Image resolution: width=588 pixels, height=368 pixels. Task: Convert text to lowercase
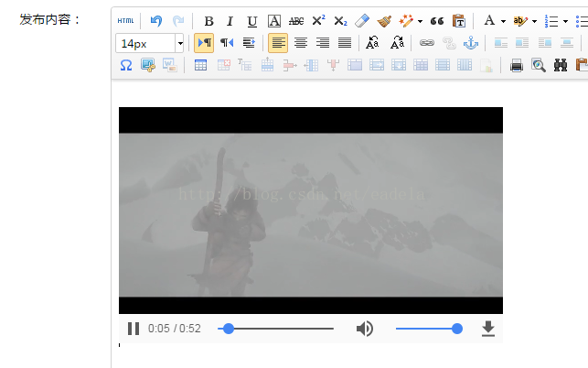pyautogui.click(x=397, y=43)
